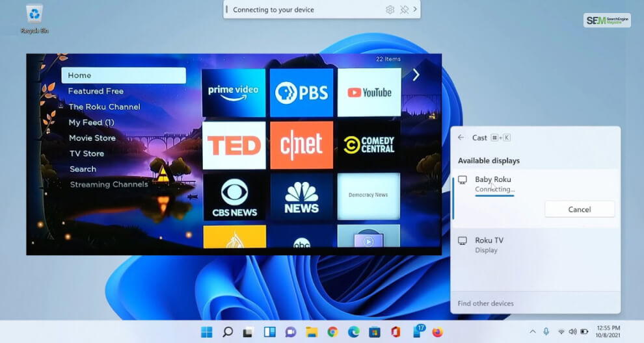This screenshot has height=343, width=644.
Task: Expand connection bar right chevron
Action: (x=415, y=9)
